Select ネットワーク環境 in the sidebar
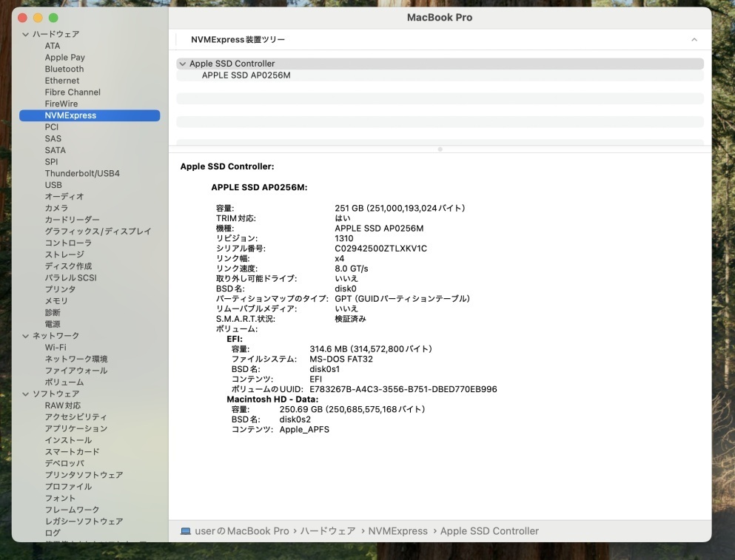Viewport: 735px width, 560px height. (x=76, y=359)
